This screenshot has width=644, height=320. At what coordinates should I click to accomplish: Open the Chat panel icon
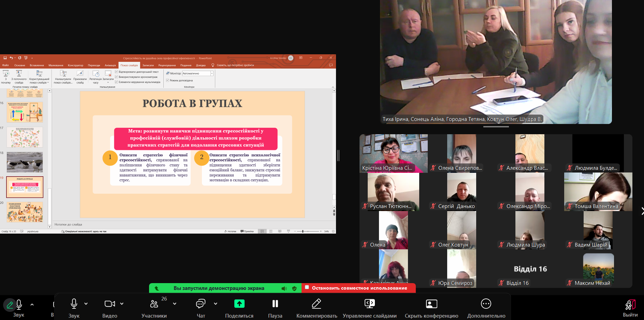[x=201, y=304]
